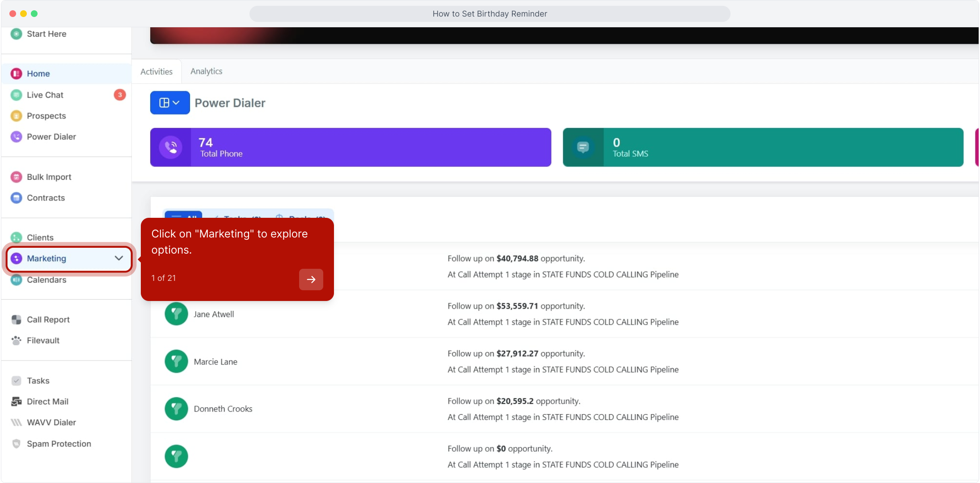The height and width of the screenshot is (483, 980).
Task: Select the Activities tab
Action: click(x=156, y=72)
